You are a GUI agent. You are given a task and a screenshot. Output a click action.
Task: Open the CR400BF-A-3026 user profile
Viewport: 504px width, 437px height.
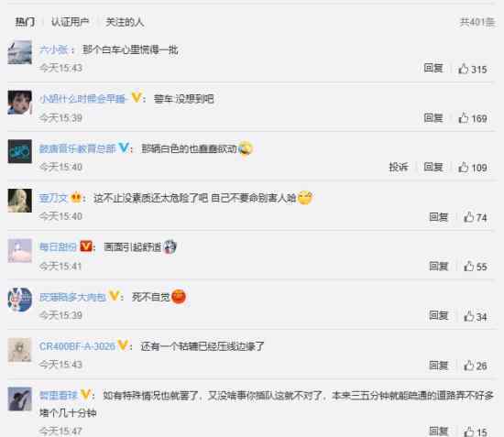77,346
